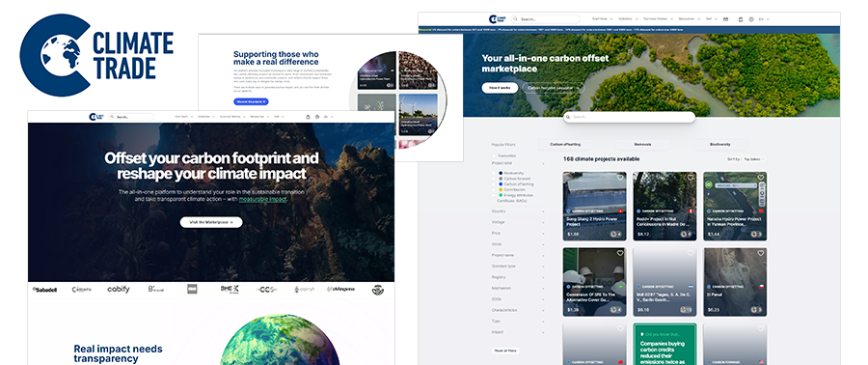The image size is (868, 365).
Task: Click Reset all filters button
Action: coord(504,351)
